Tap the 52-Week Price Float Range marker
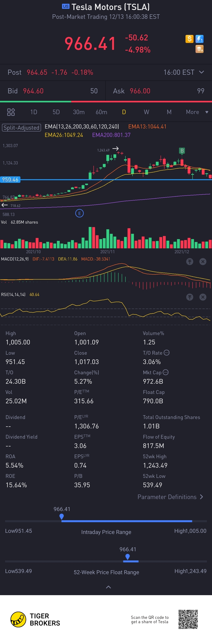 (x=127, y=557)
